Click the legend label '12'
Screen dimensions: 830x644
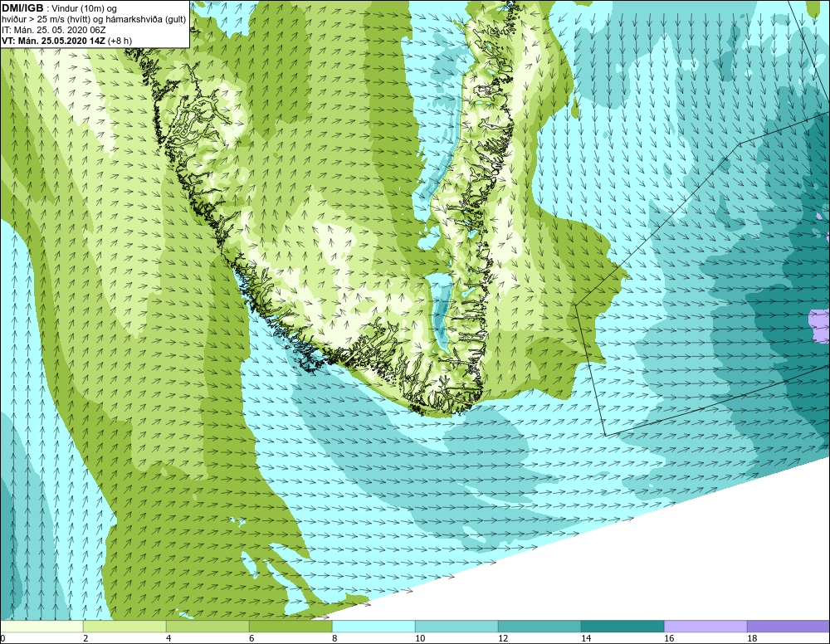click(x=503, y=639)
